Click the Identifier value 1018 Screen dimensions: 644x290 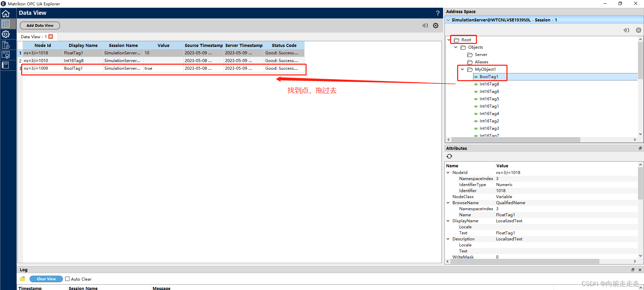coord(501,191)
